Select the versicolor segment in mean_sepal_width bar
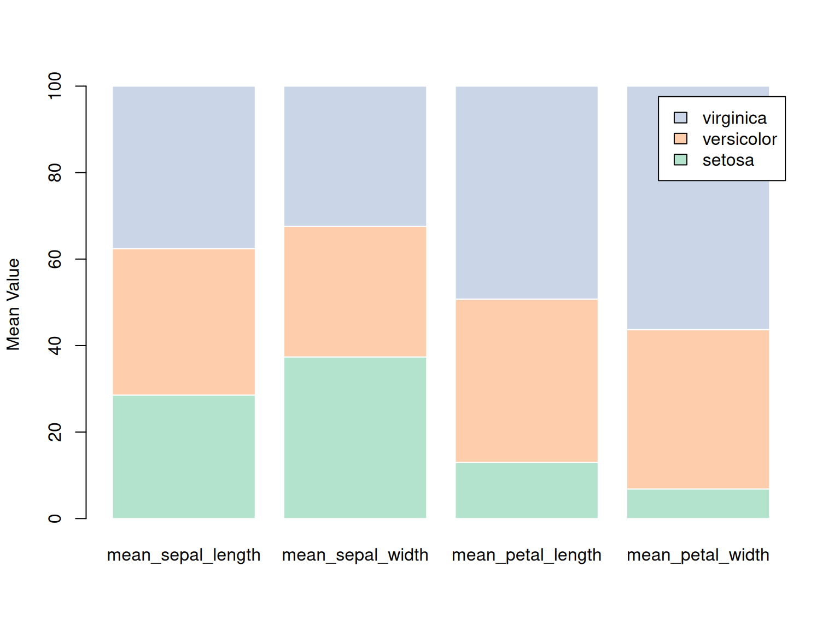This screenshot has height=630, width=840. coord(355,291)
